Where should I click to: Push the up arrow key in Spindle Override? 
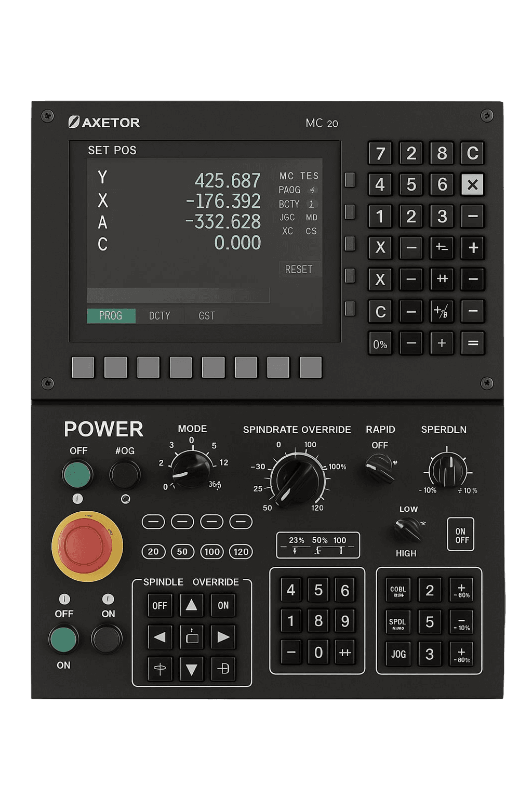click(x=191, y=605)
